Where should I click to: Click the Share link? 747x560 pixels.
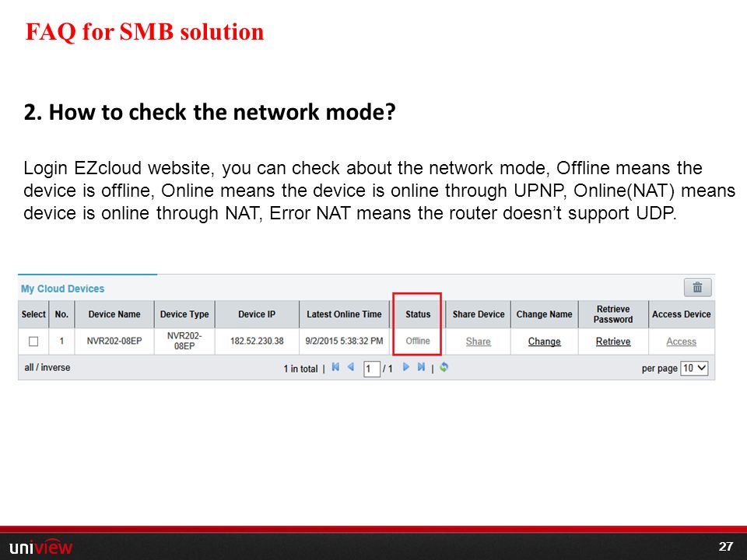tap(479, 341)
